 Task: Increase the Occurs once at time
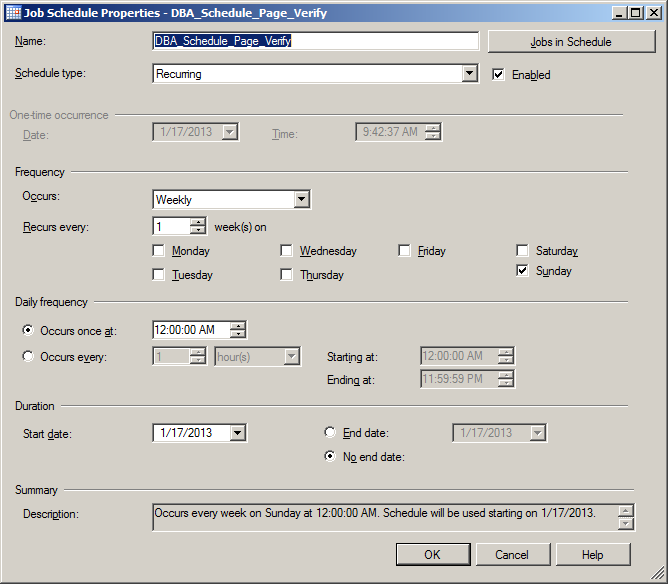[x=237, y=325]
